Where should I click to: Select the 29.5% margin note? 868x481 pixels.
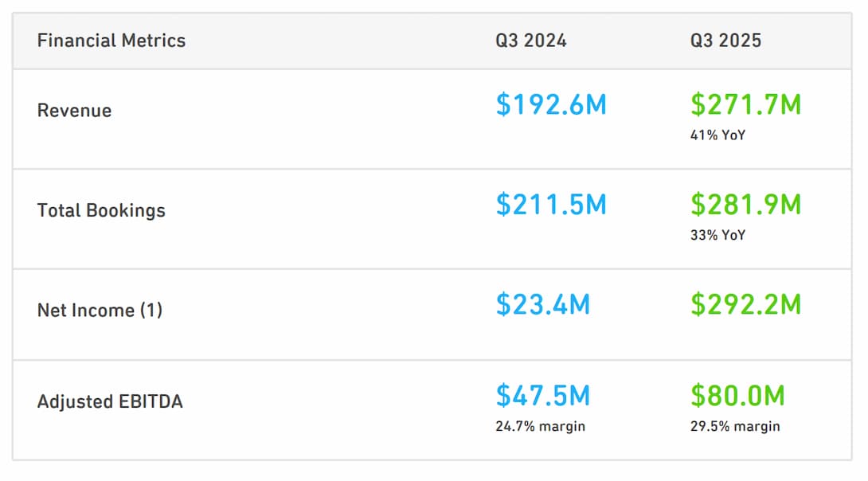click(735, 426)
